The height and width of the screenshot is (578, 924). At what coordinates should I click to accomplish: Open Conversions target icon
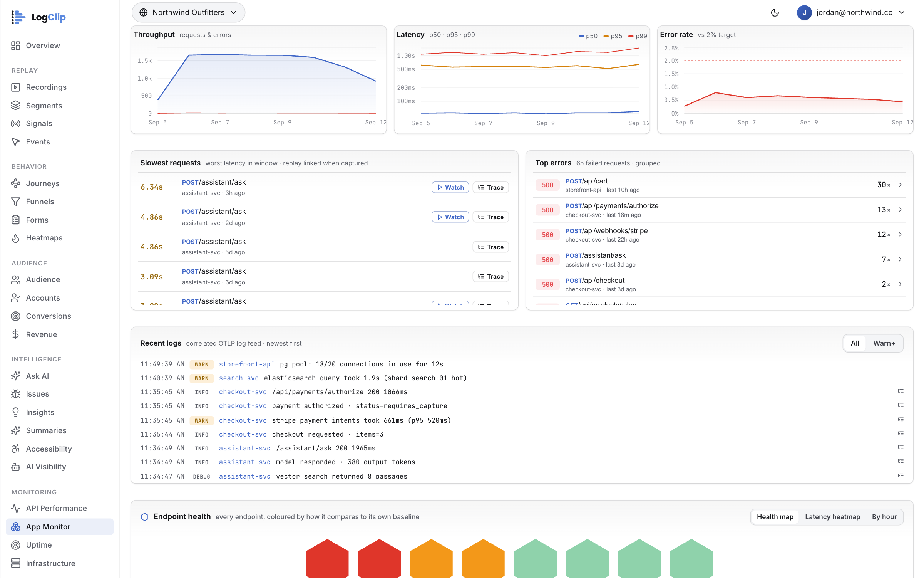pyautogui.click(x=15, y=316)
